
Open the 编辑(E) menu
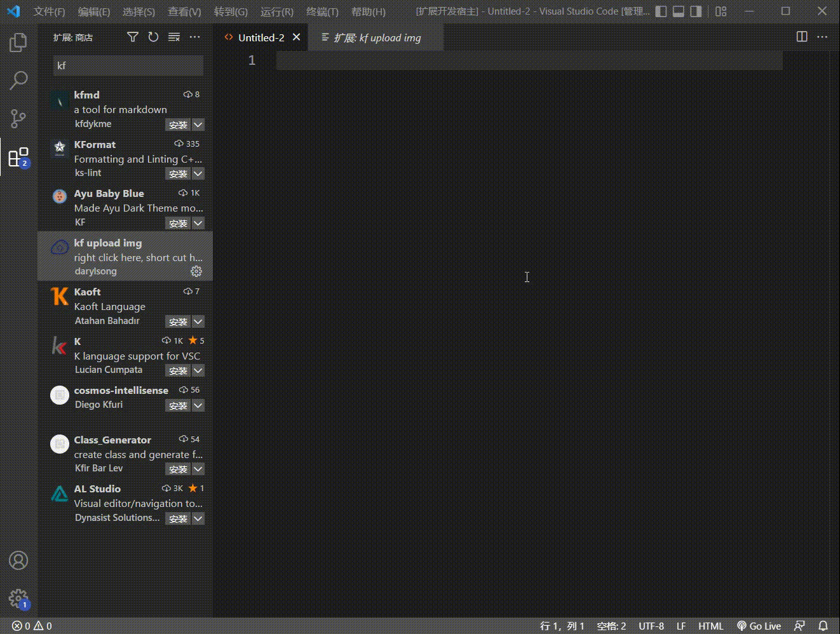pyautogui.click(x=94, y=11)
